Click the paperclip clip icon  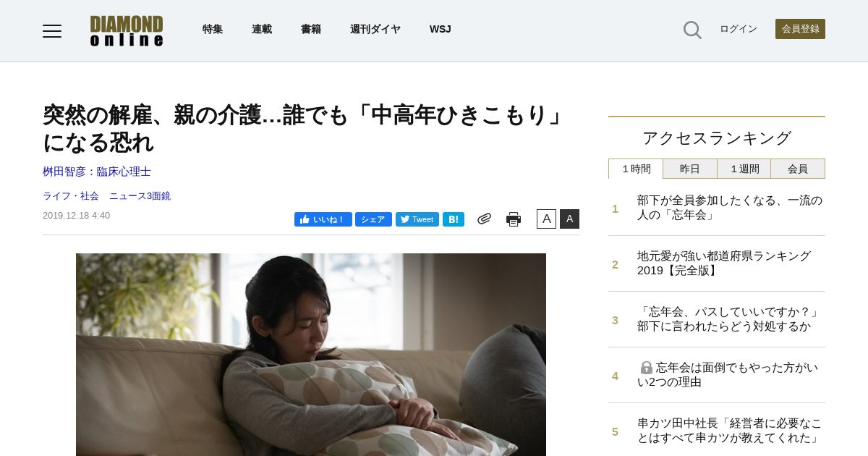pos(484,219)
